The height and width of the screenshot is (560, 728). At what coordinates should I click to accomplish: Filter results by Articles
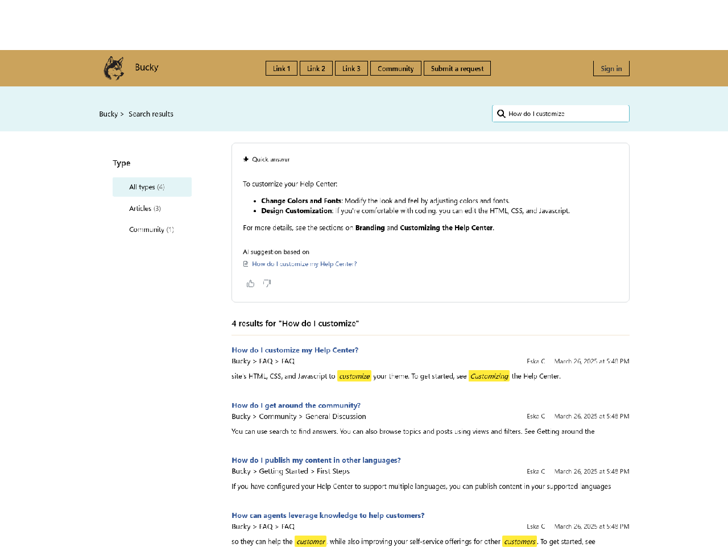(145, 209)
